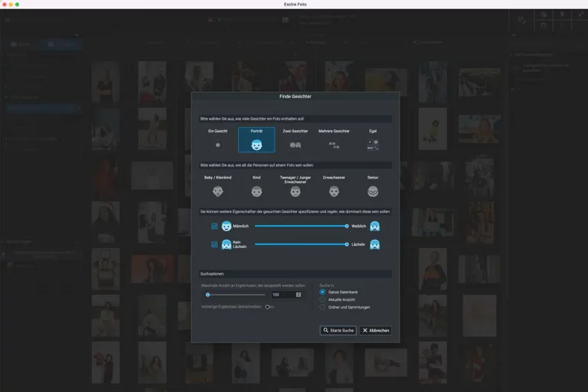Click the Starte Suche button
Image resolution: width=588 pixels, height=392 pixels.
point(338,331)
